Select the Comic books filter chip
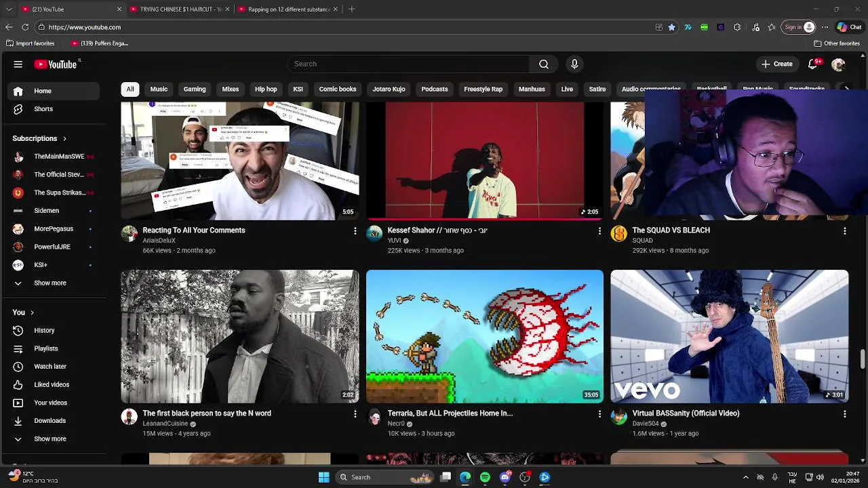 (x=338, y=89)
